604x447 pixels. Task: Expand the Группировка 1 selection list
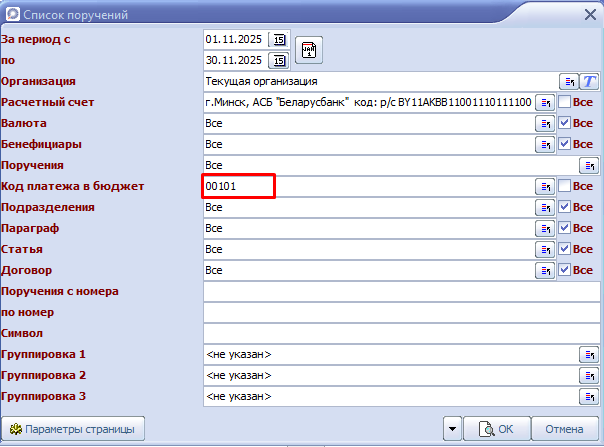coord(589,354)
